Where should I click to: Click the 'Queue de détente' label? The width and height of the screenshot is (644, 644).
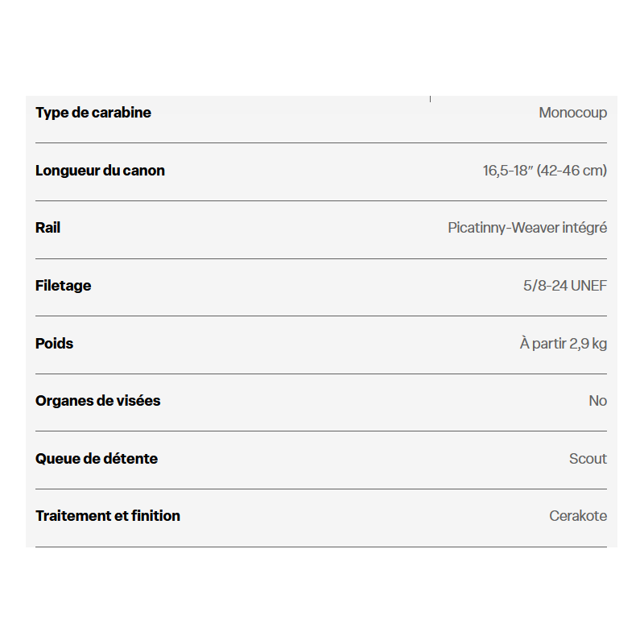click(97, 458)
